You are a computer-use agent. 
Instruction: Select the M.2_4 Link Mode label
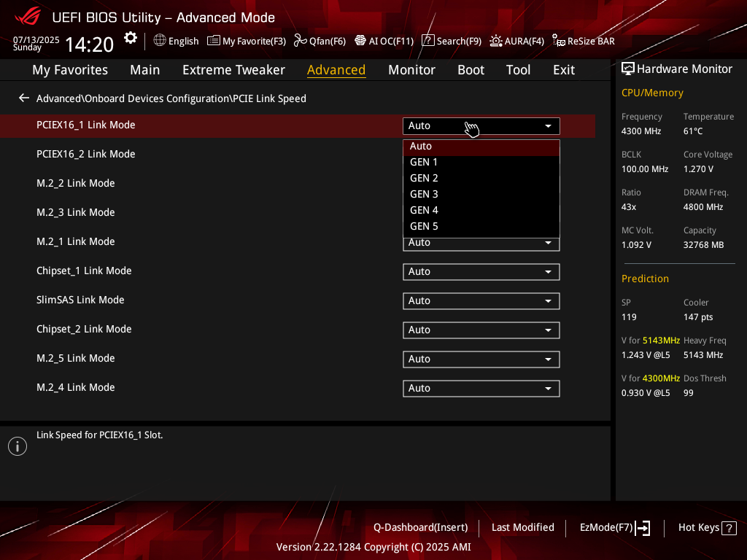tap(76, 388)
